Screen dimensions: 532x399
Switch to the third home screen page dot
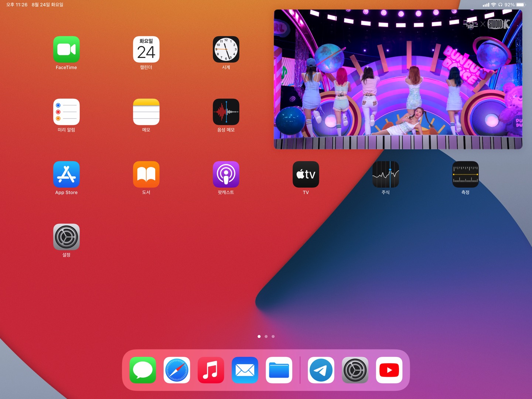[x=273, y=337]
